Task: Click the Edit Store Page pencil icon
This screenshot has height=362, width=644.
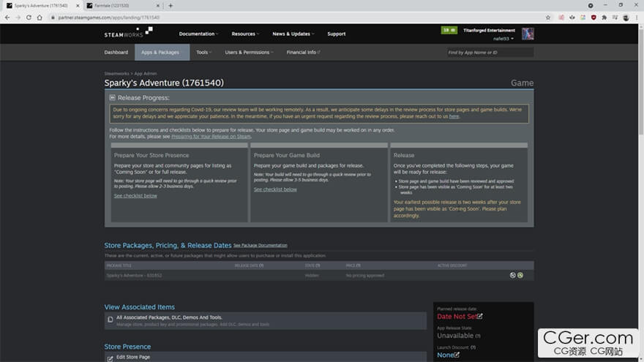Action: 110,359
